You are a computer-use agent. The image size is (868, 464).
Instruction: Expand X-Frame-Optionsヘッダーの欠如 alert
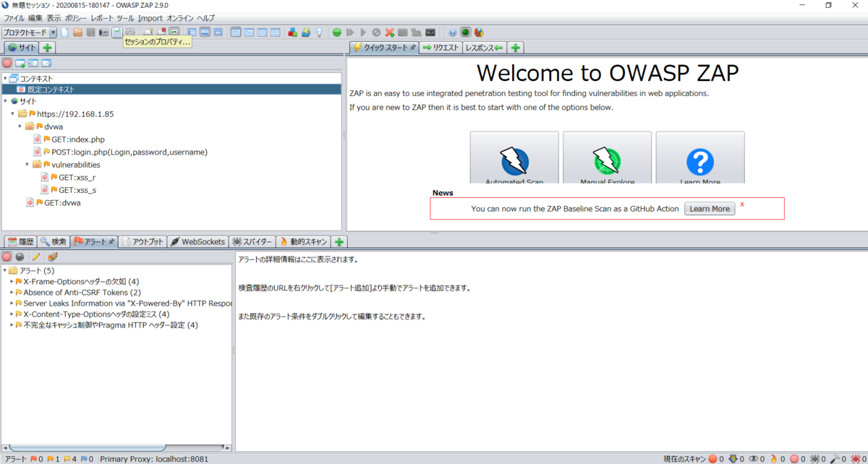click(x=12, y=282)
